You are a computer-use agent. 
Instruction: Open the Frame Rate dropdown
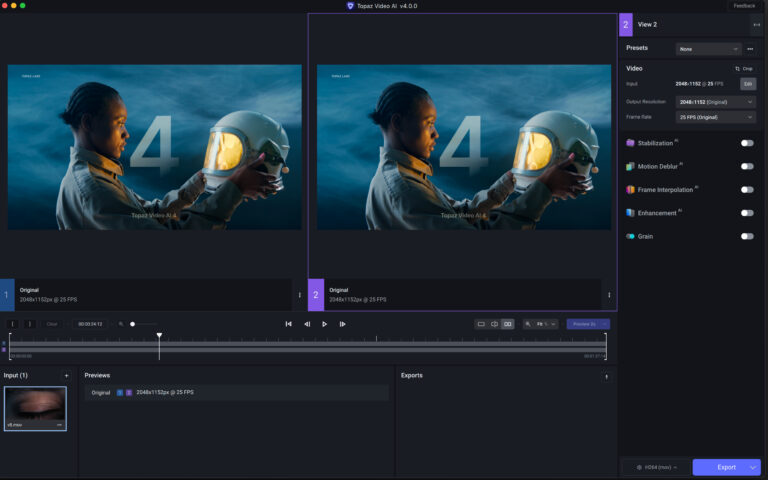(x=716, y=117)
